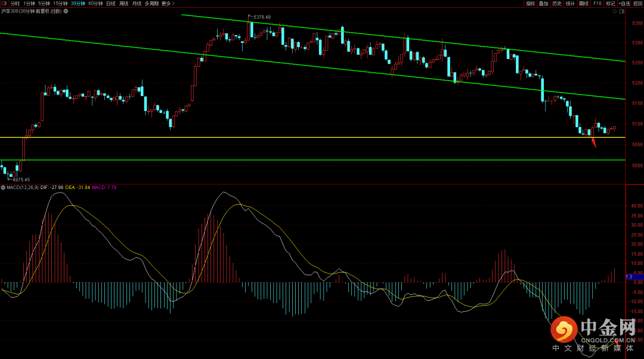Click the red arrow marker on the chart
Viewport: 644px width, 359px height.
tap(593, 142)
